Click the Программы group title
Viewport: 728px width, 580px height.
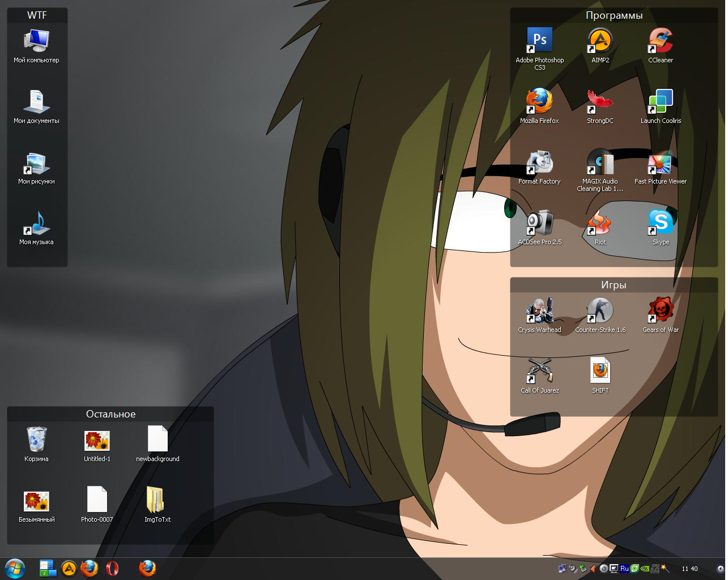coord(614,15)
